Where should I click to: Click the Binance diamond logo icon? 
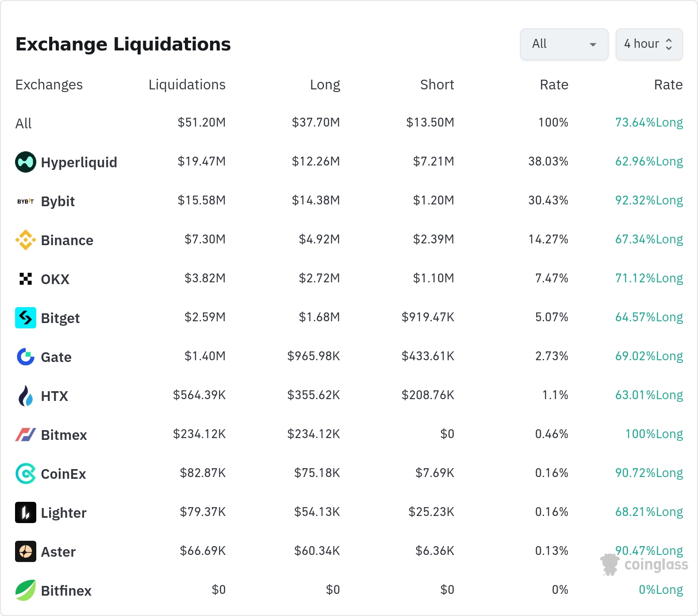tap(26, 240)
